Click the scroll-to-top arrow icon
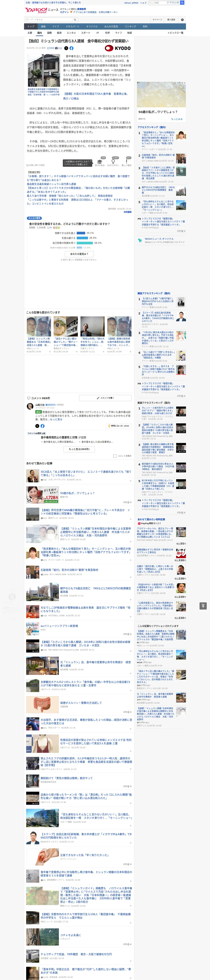The height and width of the screenshot is (980, 210). coord(203,606)
